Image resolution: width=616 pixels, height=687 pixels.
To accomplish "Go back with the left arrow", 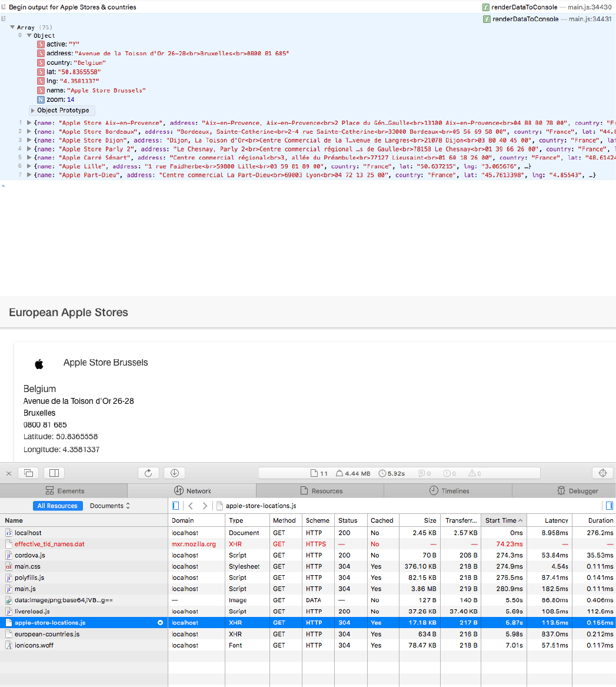I will point(191,506).
